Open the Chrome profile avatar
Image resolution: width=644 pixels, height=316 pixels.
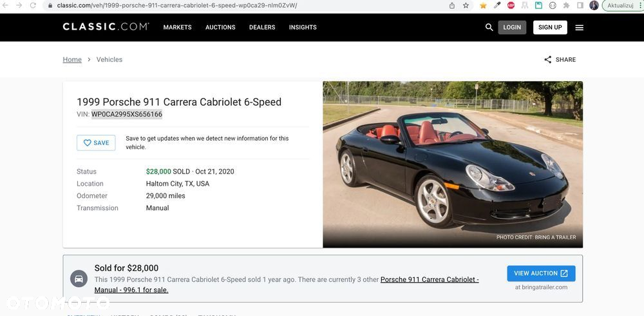[x=594, y=5]
